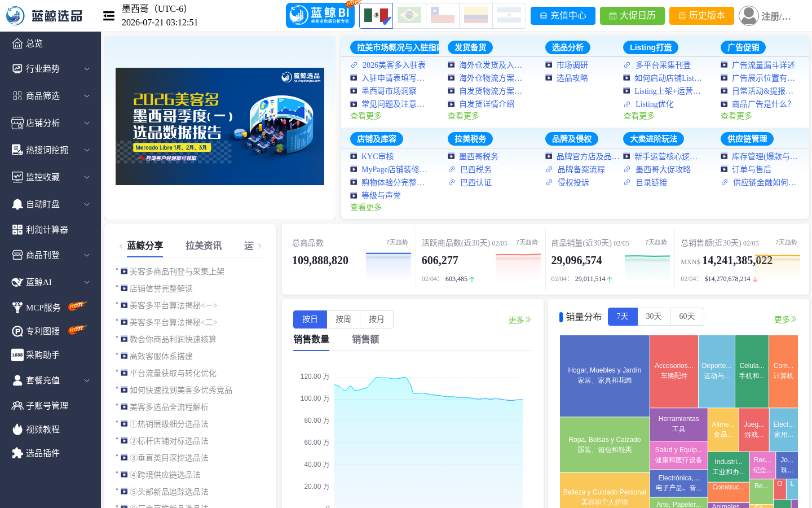
Task: Open the 蓝鲸选品 logo home link
Action: pos(45,16)
